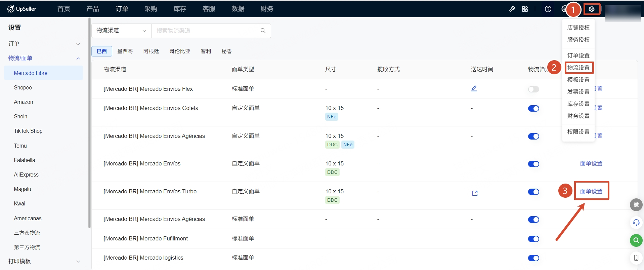Open 数据 in top navigation
The image size is (644, 270).
[x=238, y=9]
